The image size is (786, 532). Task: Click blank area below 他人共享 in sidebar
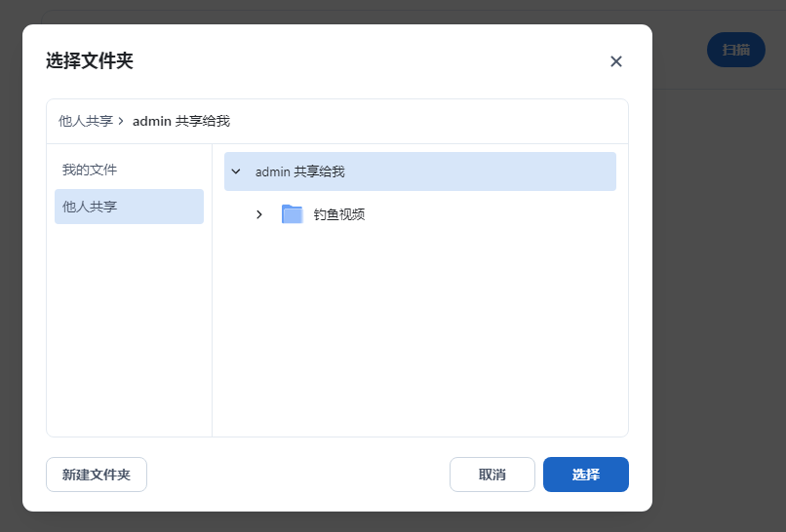tap(129, 331)
